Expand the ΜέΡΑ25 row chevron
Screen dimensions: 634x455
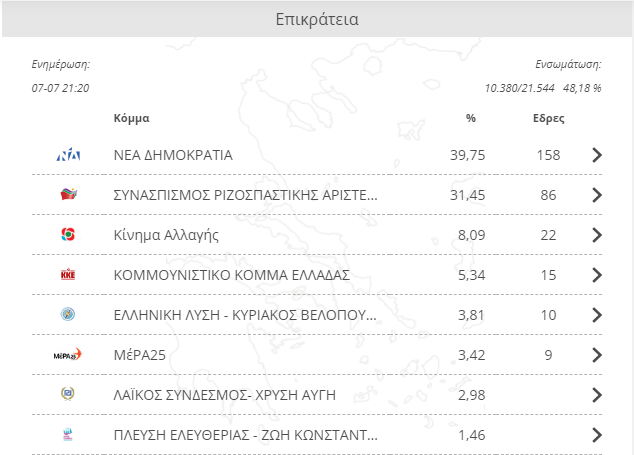click(x=597, y=355)
